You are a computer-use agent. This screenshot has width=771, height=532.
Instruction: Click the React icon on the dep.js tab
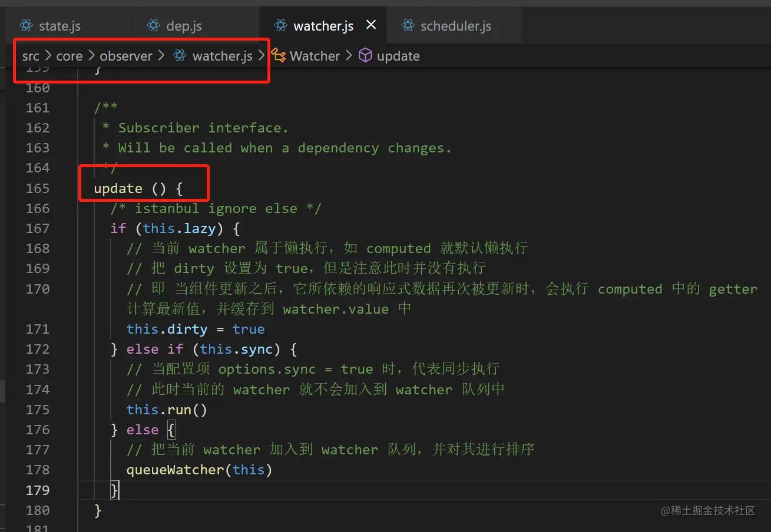point(154,26)
